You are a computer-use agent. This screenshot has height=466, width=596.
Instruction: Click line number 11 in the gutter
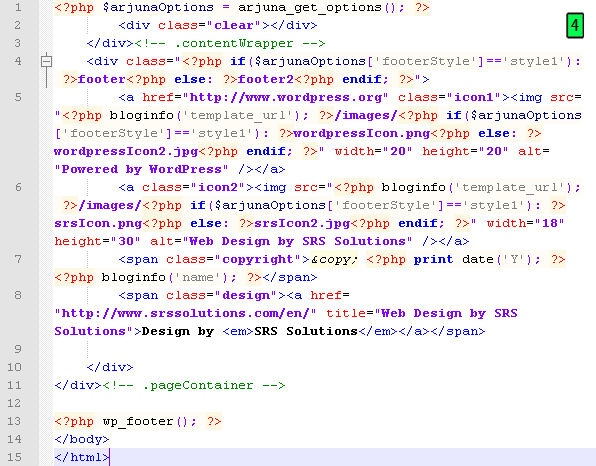pos(14,385)
